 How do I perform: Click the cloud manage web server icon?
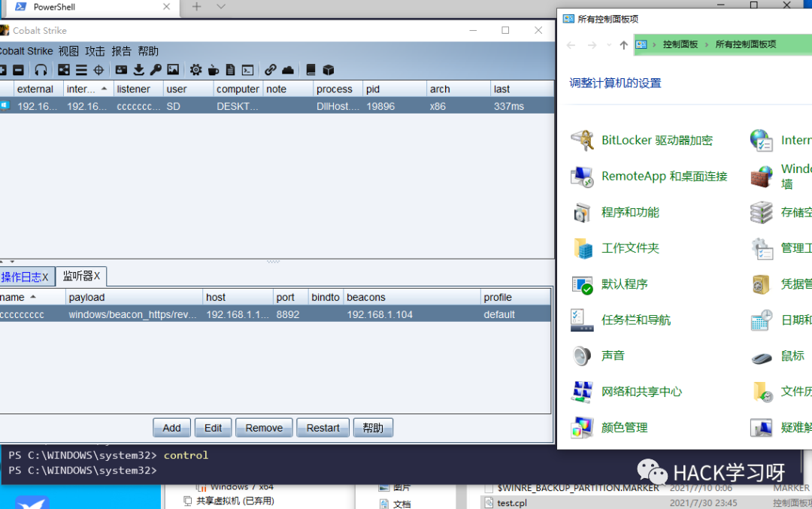tap(288, 70)
